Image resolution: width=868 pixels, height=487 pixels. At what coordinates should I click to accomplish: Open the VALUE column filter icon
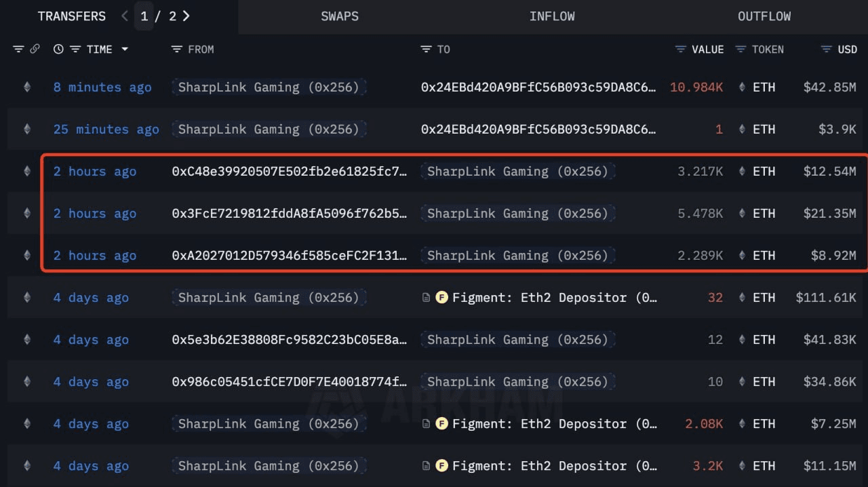click(681, 49)
